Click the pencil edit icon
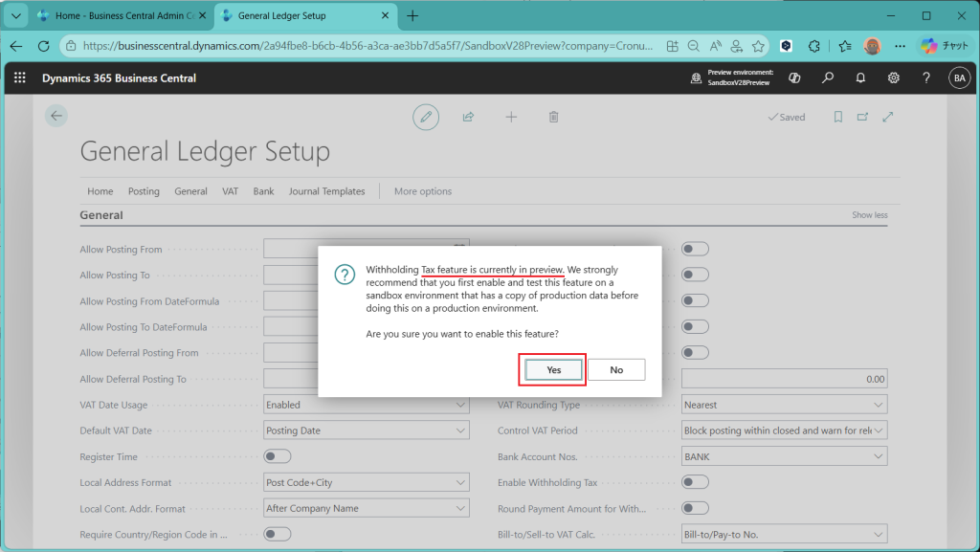 426,117
